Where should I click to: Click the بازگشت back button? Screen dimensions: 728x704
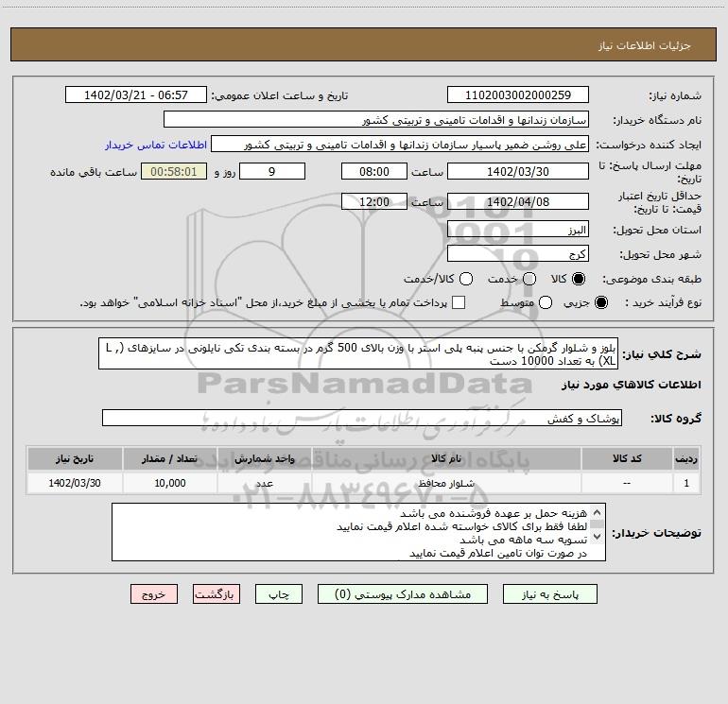[x=217, y=594]
